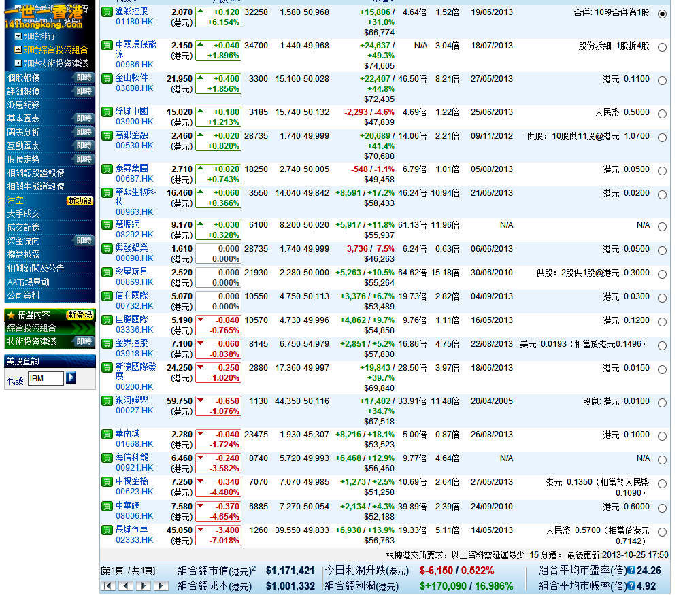Click the green buy icon beside 信利國際
The width and height of the screenshot is (700, 595).
click(x=107, y=296)
